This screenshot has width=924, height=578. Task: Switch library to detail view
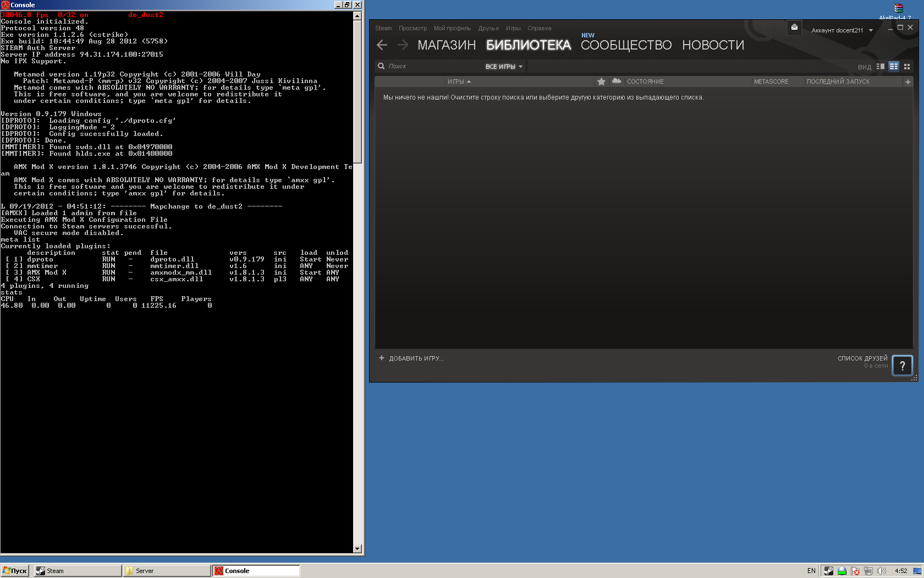[x=881, y=67]
